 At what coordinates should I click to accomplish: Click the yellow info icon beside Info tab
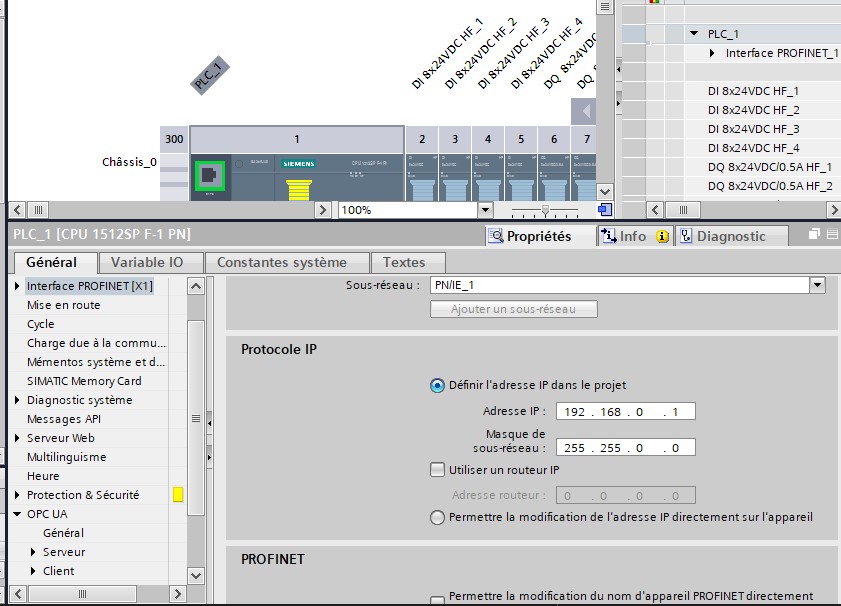tap(662, 237)
